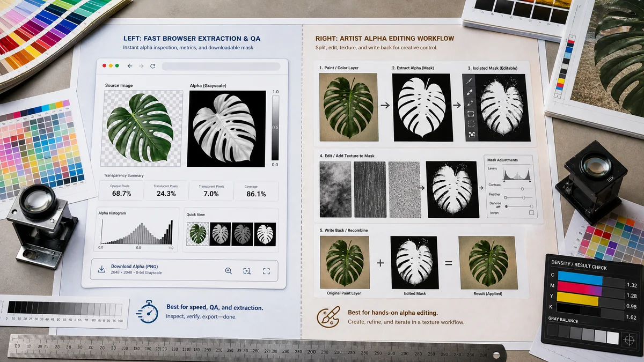This screenshot has height=362, width=644.
Task: Select the solid white mask Quick View thumbnail
Action: (x=265, y=234)
